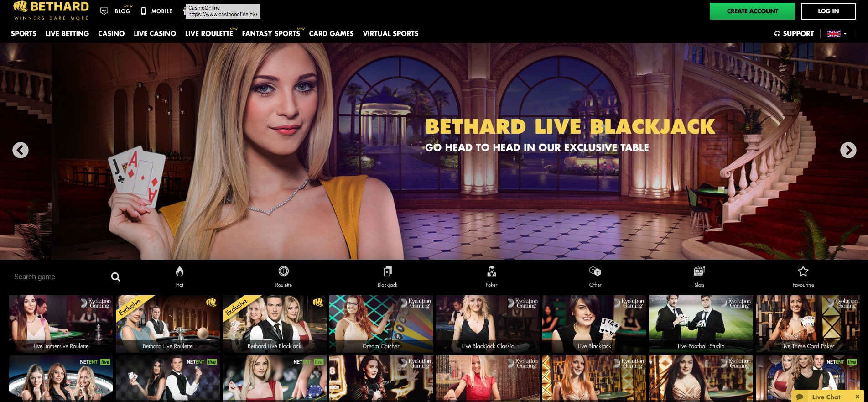The height and width of the screenshot is (402, 868).
Task: Show next banner slide
Action: (x=848, y=150)
